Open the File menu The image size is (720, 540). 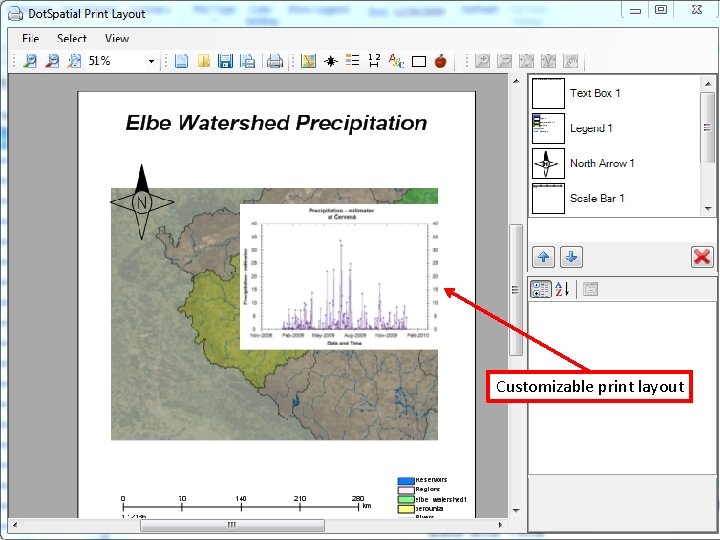30,39
